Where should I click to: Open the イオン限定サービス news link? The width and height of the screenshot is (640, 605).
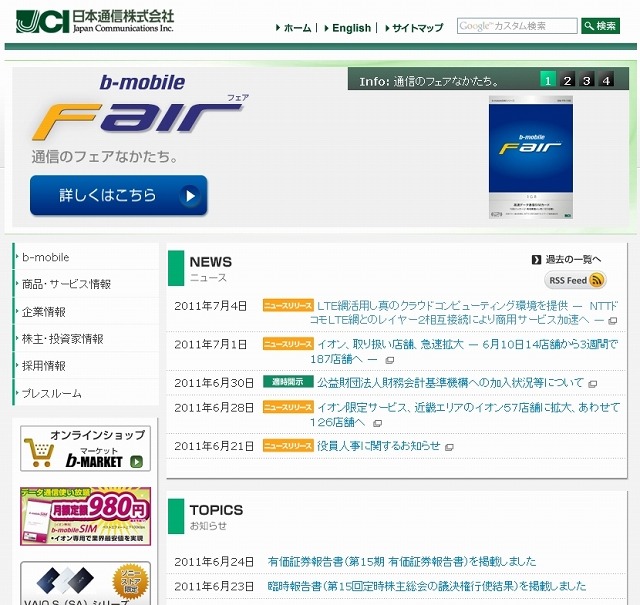[x=464, y=414]
